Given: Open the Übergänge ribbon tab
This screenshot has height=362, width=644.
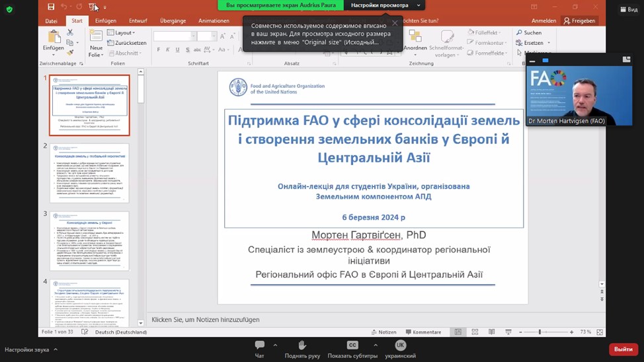Looking at the screenshot, I should click(173, 20).
